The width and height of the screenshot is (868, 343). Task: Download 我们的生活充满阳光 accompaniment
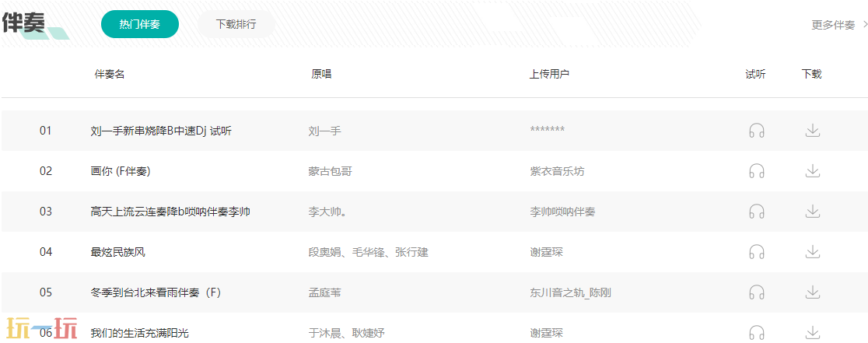812,332
